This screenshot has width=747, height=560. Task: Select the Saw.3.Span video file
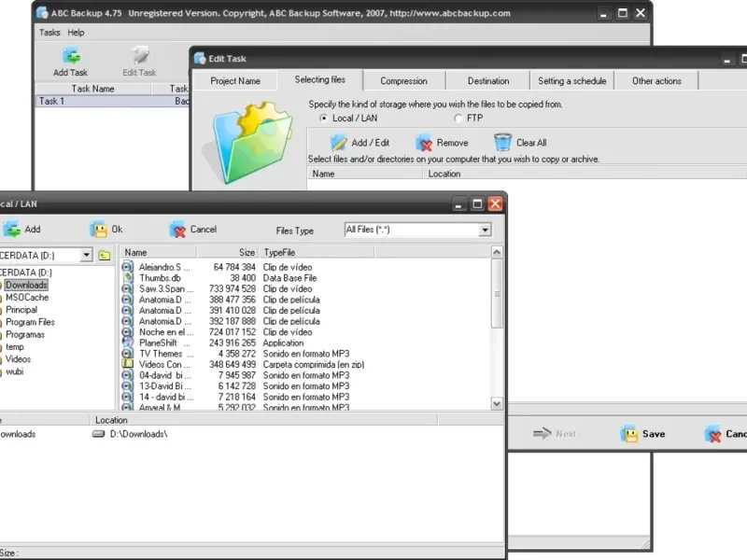coord(166,288)
